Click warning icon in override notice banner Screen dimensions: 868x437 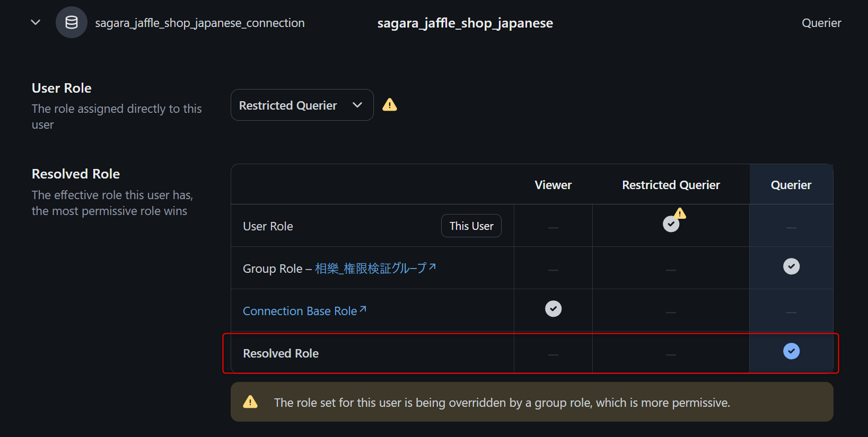pos(250,402)
